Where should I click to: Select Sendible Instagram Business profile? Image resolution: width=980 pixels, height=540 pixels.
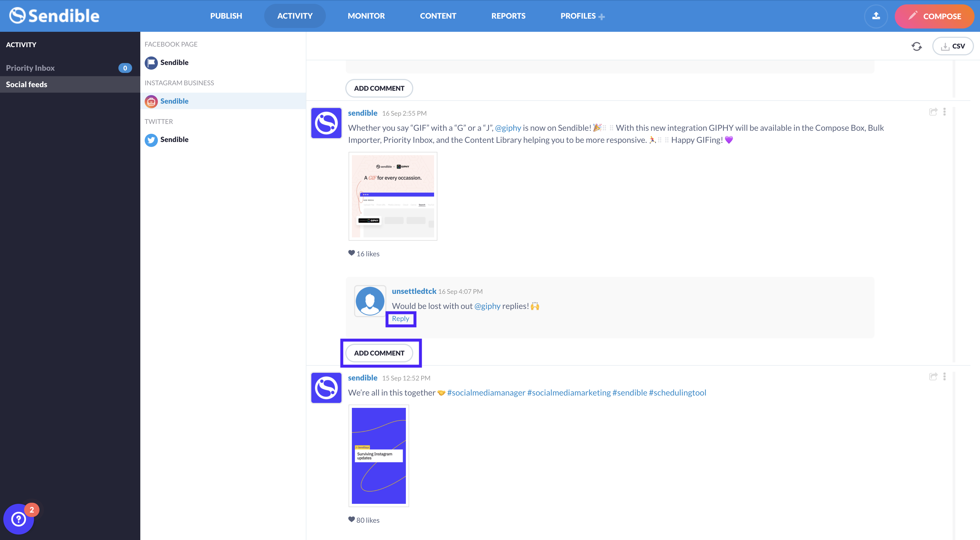223,101
